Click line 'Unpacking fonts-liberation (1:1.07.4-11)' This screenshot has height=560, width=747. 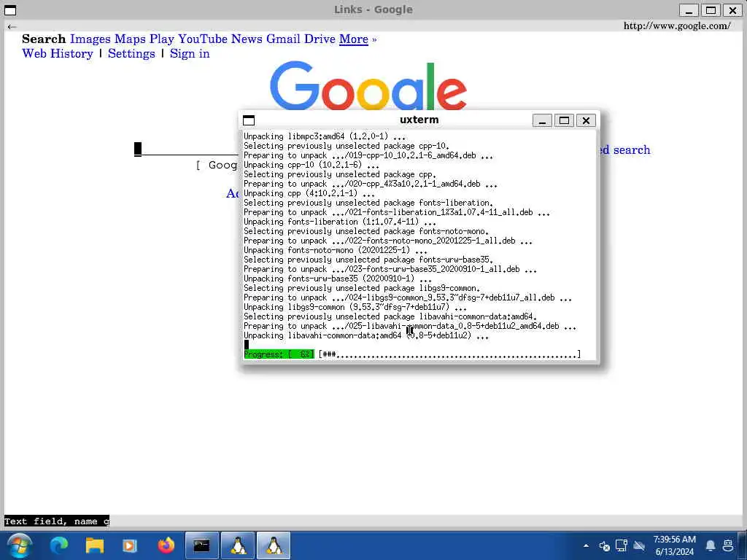340,222
